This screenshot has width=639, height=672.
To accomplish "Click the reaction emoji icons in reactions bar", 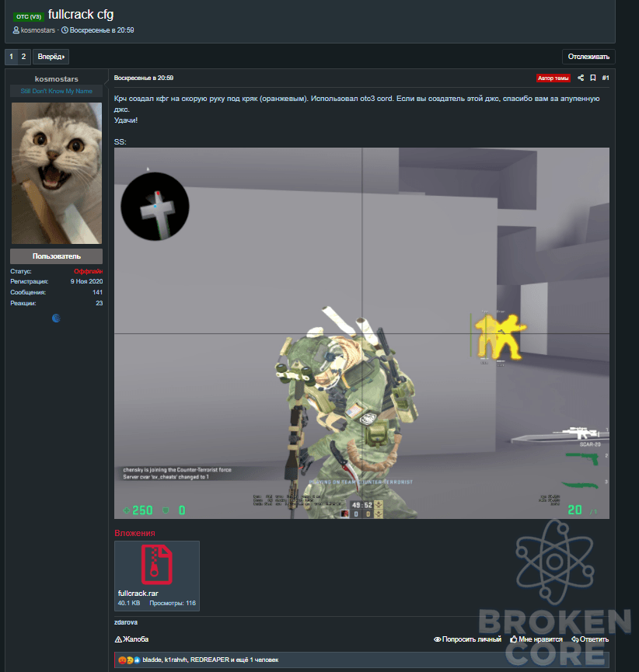I will click(129, 660).
